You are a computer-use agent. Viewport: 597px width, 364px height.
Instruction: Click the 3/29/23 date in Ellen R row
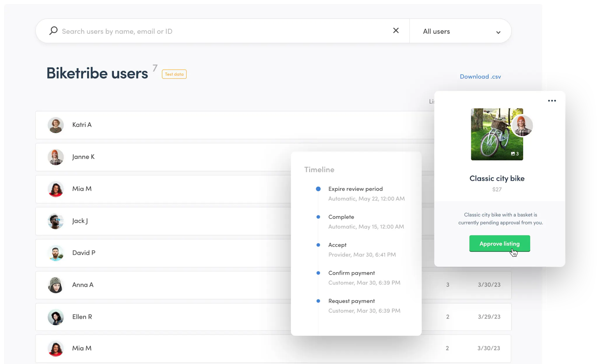pyautogui.click(x=489, y=316)
